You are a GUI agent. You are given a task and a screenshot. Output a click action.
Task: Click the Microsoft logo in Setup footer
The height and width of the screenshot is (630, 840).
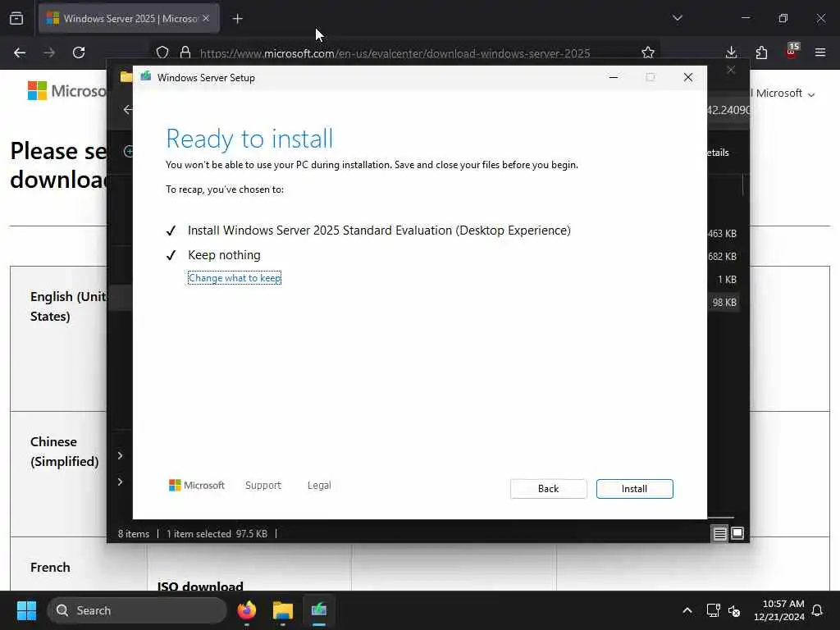(x=197, y=486)
